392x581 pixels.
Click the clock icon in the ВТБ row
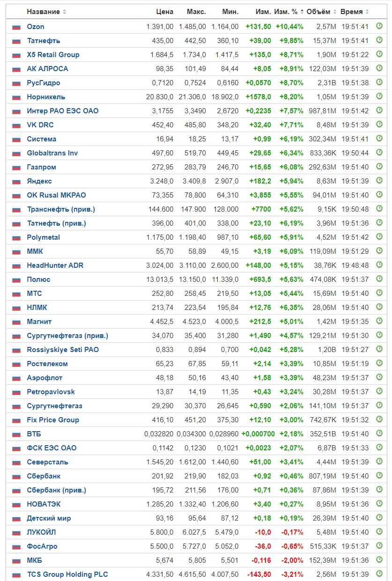tap(379, 434)
